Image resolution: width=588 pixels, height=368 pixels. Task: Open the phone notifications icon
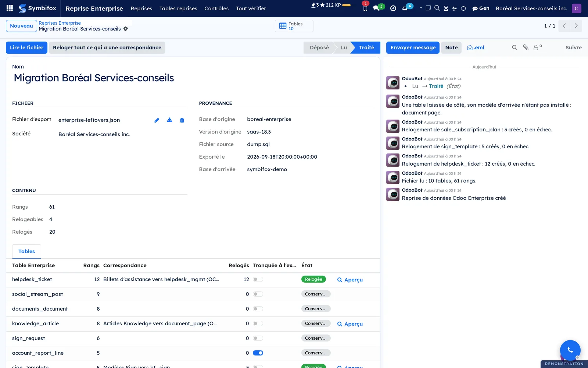click(365, 8)
